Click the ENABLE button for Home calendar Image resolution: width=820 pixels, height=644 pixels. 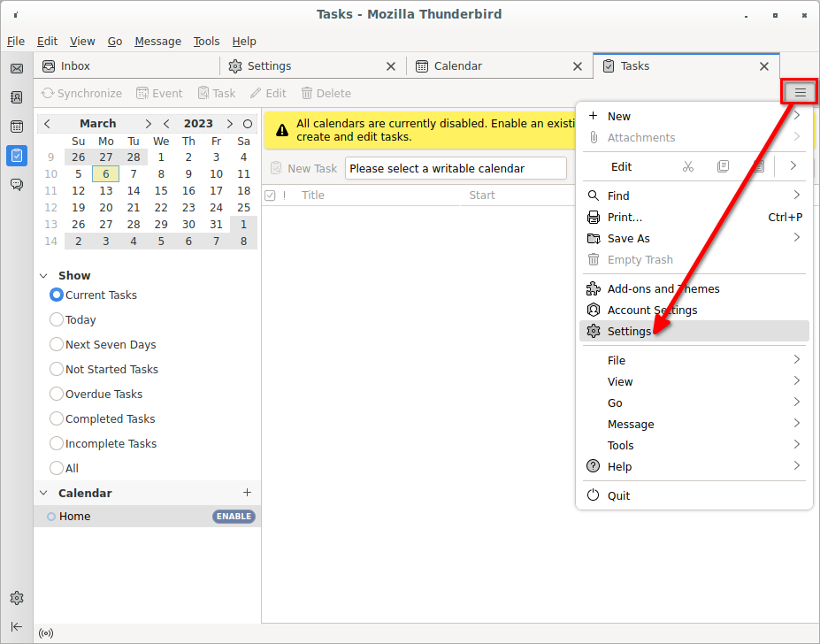coord(234,517)
